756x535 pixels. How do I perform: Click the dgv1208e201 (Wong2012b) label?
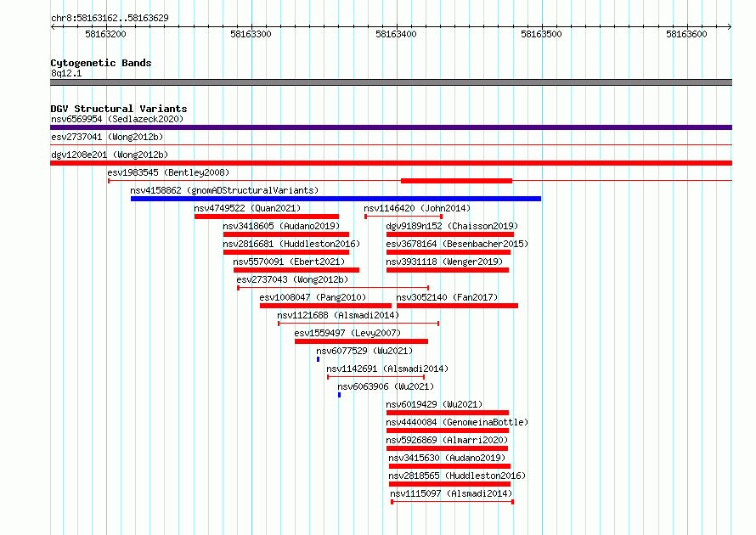[110, 155]
